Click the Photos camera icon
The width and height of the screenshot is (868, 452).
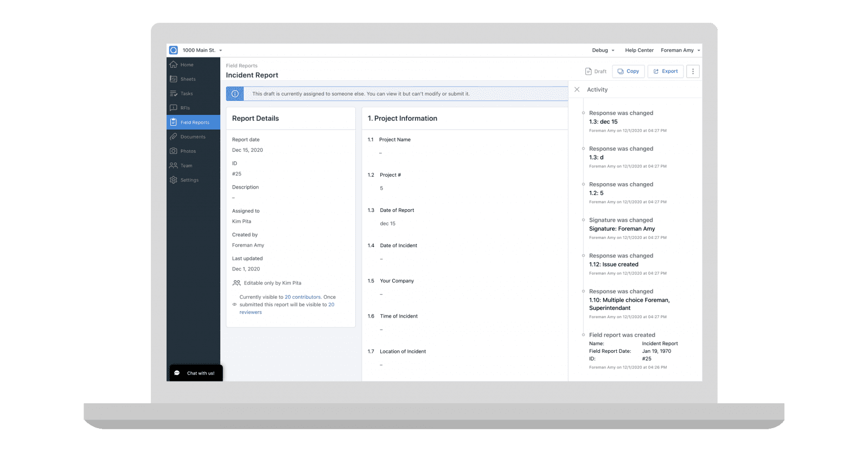174,151
